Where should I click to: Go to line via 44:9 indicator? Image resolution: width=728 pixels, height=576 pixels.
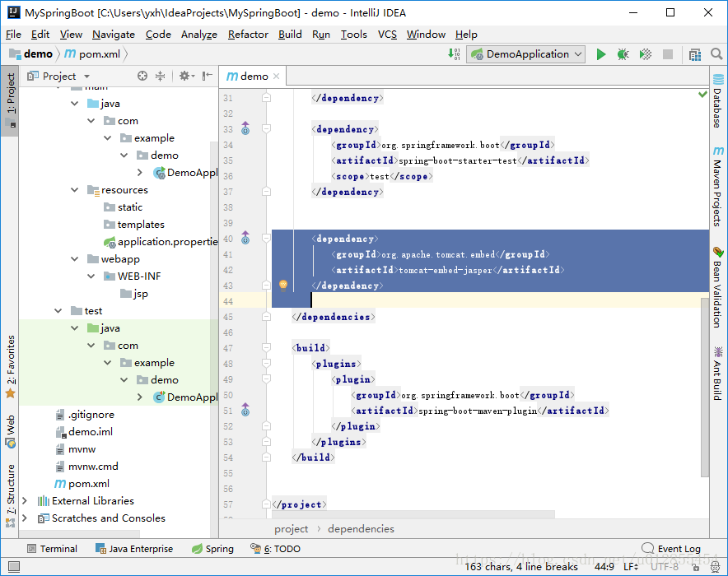coord(604,567)
